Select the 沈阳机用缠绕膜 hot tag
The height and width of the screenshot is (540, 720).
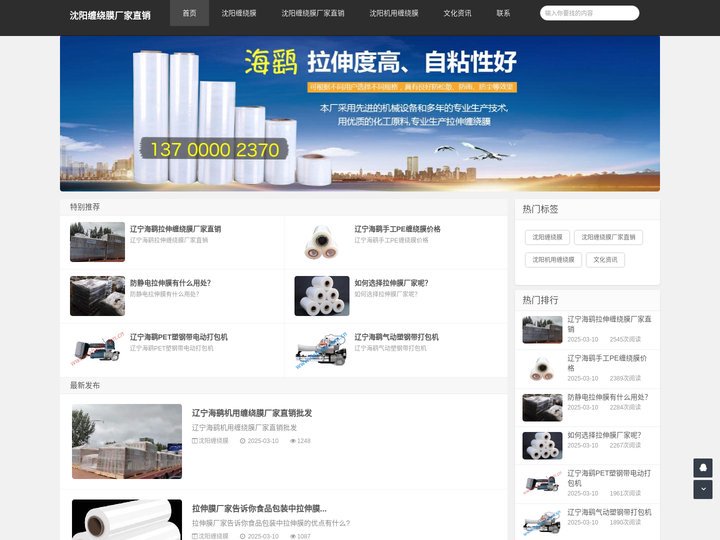[x=553, y=260]
